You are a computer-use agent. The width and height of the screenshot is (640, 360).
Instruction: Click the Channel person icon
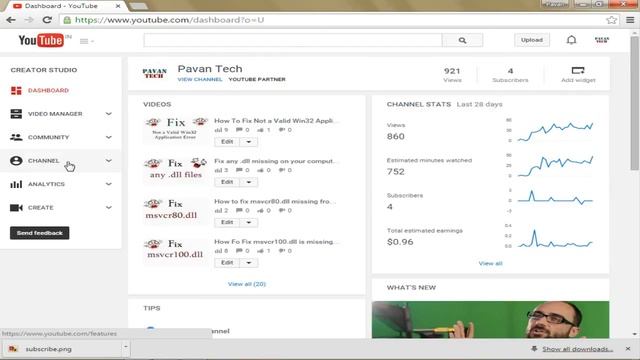pyautogui.click(x=16, y=161)
